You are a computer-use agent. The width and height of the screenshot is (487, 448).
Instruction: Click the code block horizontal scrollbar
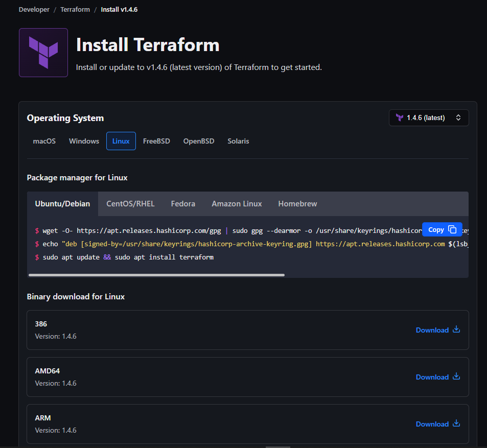(156, 275)
